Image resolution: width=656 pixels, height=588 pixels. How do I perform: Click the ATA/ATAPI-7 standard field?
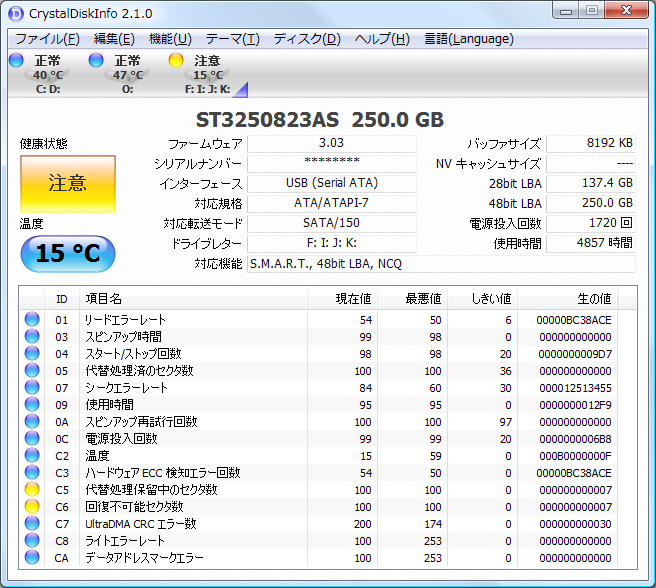(x=332, y=204)
